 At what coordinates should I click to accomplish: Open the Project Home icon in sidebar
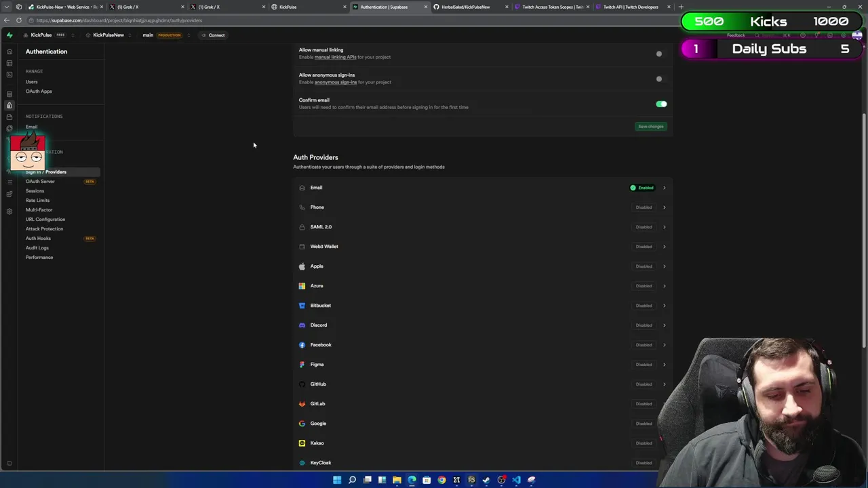point(9,52)
